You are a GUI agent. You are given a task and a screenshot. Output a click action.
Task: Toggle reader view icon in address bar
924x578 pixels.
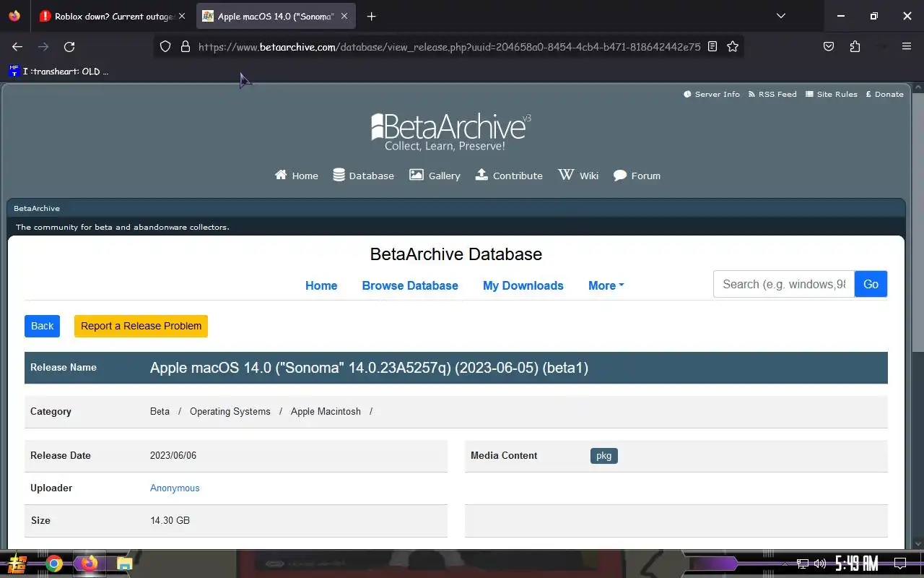tap(712, 46)
